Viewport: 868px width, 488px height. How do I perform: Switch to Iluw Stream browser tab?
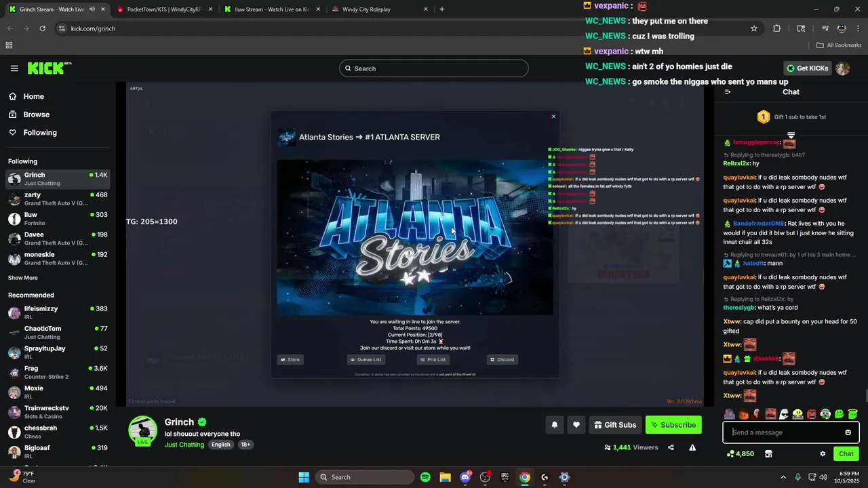[270, 9]
